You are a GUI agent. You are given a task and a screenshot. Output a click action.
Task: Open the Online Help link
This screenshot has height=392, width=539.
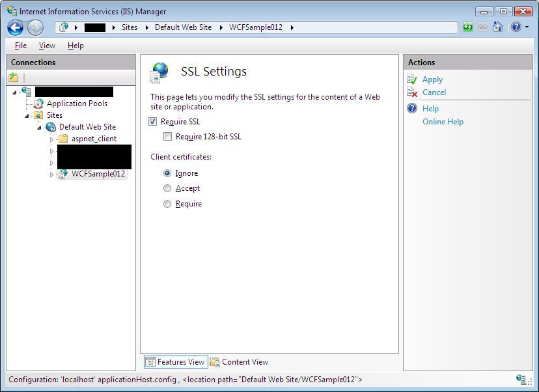[443, 121]
